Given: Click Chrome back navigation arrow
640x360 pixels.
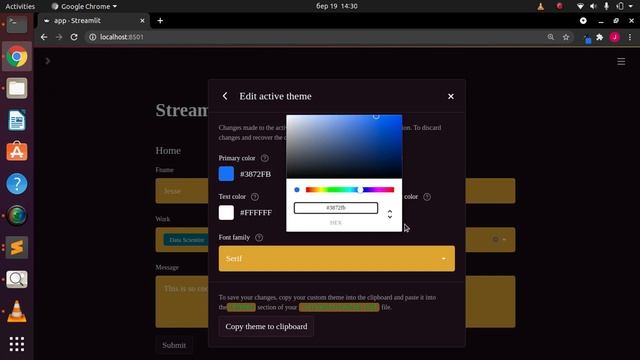Looking at the screenshot, I should tap(44, 37).
